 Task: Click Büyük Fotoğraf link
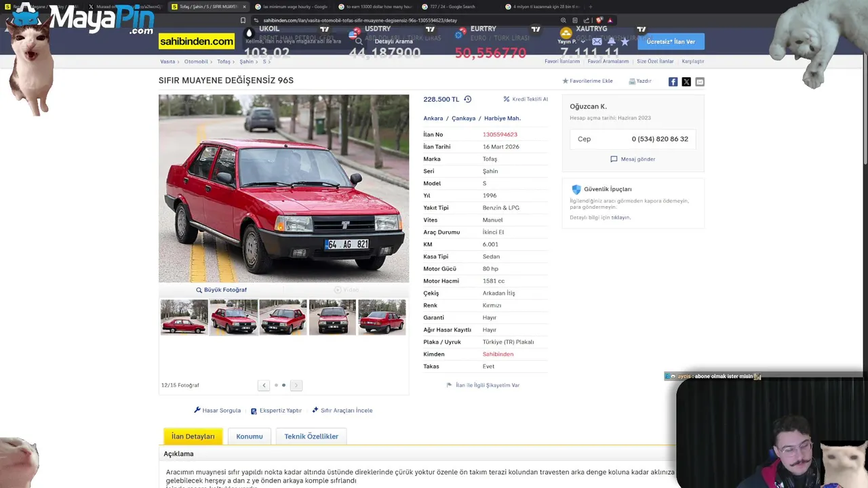(x=221, y=289)
